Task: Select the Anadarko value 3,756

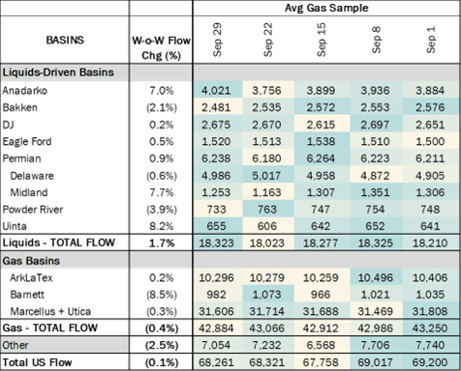Action: (x=267, y=91)
